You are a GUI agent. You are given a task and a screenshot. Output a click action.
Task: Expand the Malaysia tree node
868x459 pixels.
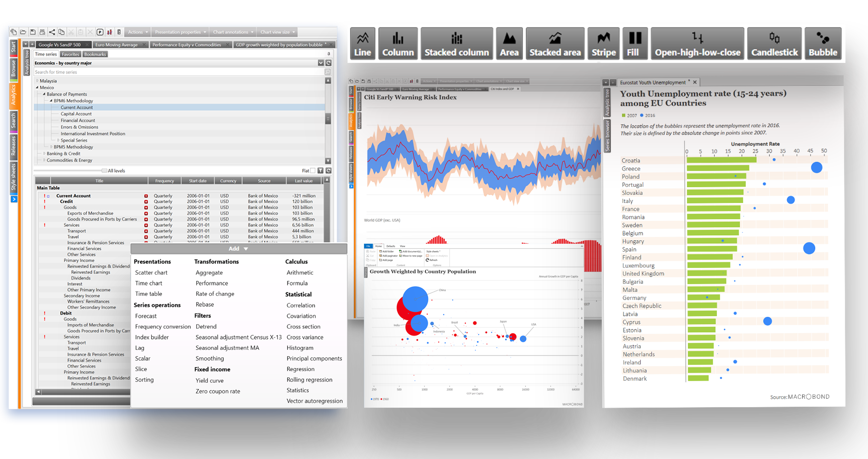pos(37,81)
